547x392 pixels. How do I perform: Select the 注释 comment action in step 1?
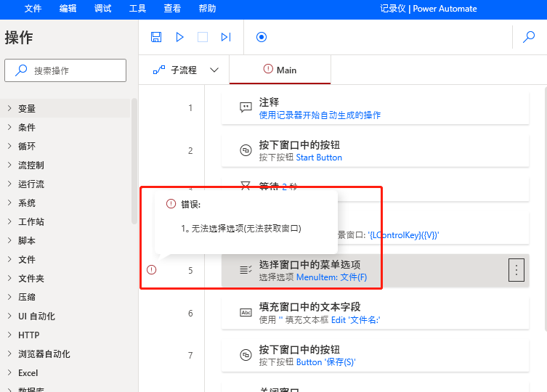(375, 108)
